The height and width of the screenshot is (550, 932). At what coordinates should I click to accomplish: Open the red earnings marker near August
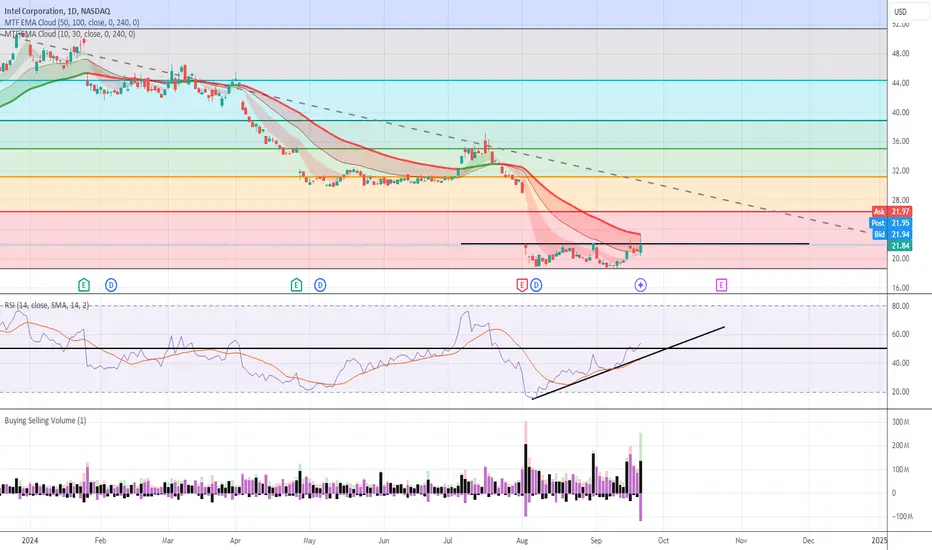click(x=522, y=285)
